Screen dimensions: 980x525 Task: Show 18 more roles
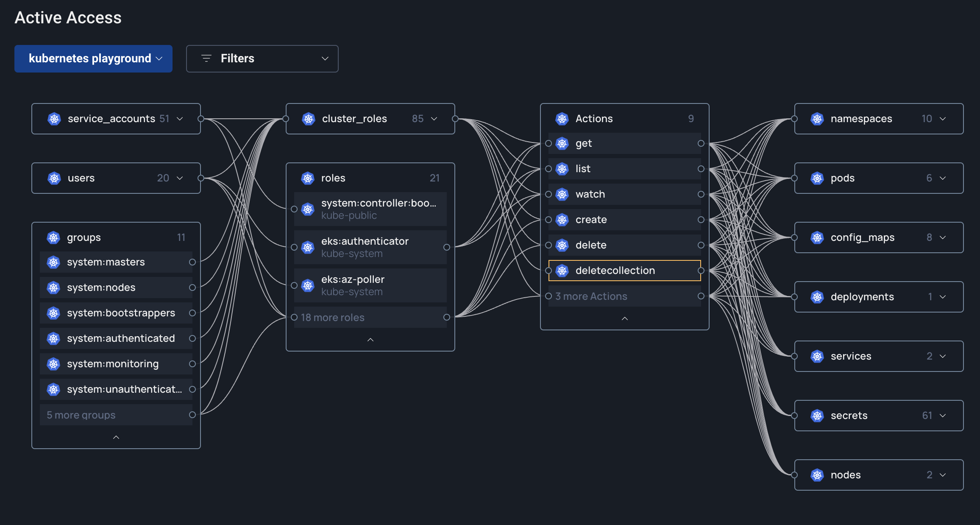coord(332,318)
